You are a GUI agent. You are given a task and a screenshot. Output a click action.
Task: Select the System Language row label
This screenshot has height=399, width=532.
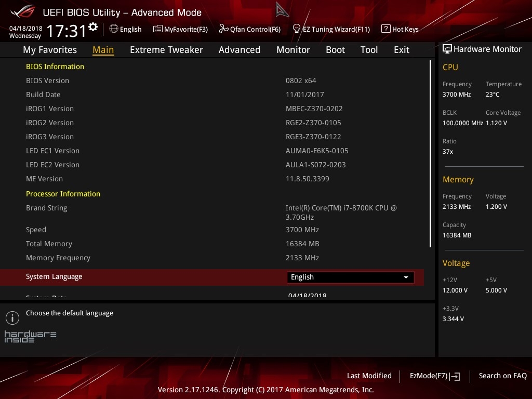[54, 276]
